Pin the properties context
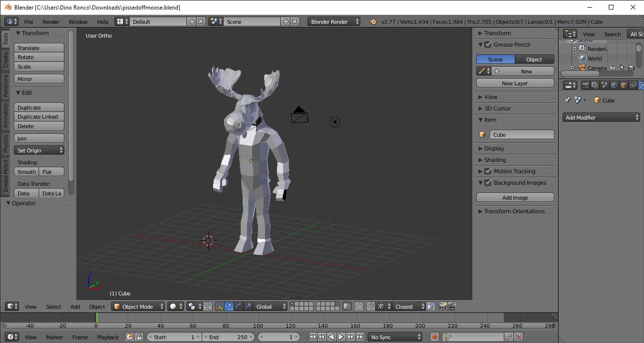This screenshot has width=644, height=343. pyautogui.click(x=567, y=100)
